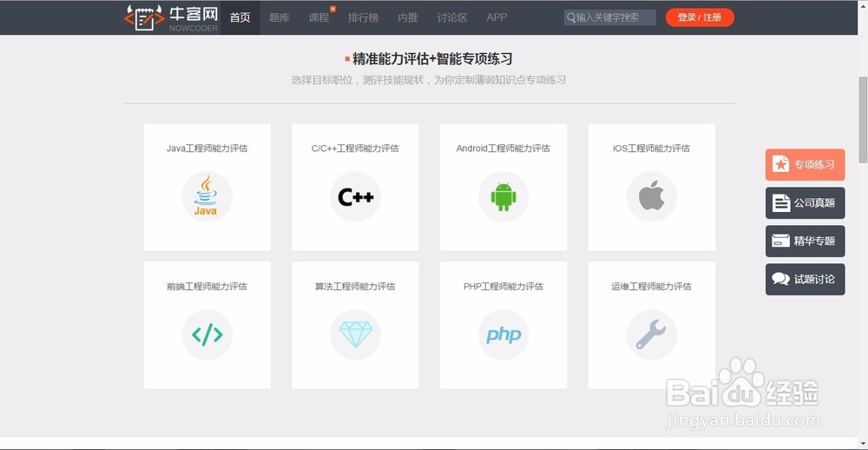Choose the blue php logo icon
Screen dimensions: 868x450
[503, 334]
